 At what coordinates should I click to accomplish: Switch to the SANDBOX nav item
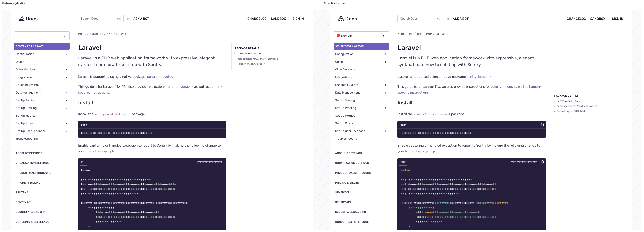point(598,19)
